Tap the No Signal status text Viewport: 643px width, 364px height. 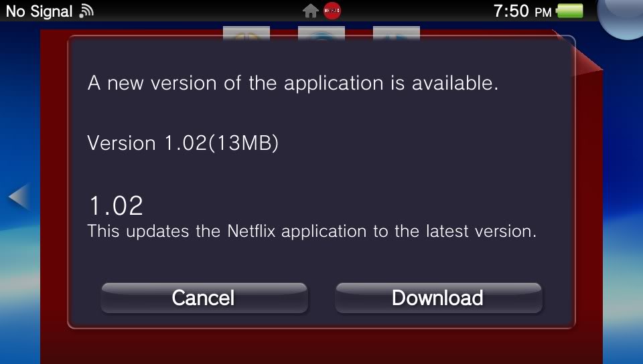click(40, 11)
